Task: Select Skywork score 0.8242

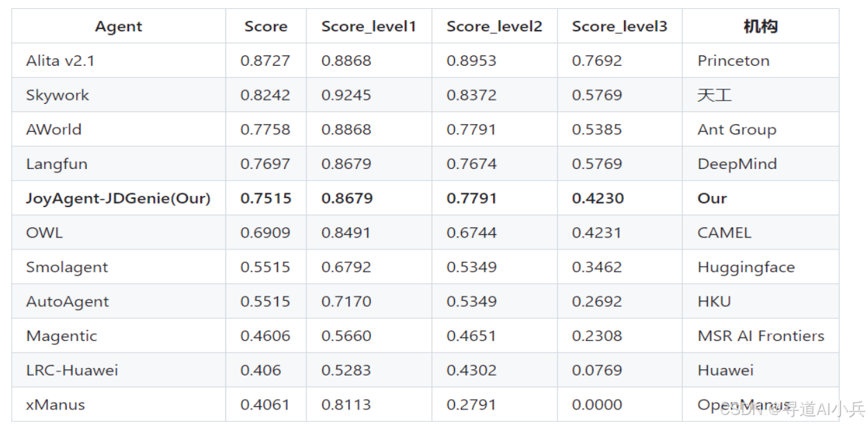Action: [x=266, y=95]
